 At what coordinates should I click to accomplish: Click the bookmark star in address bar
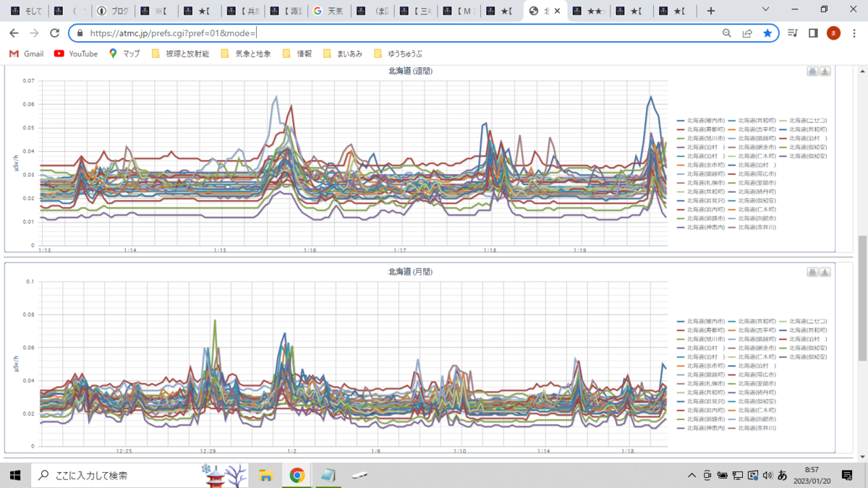767,33
